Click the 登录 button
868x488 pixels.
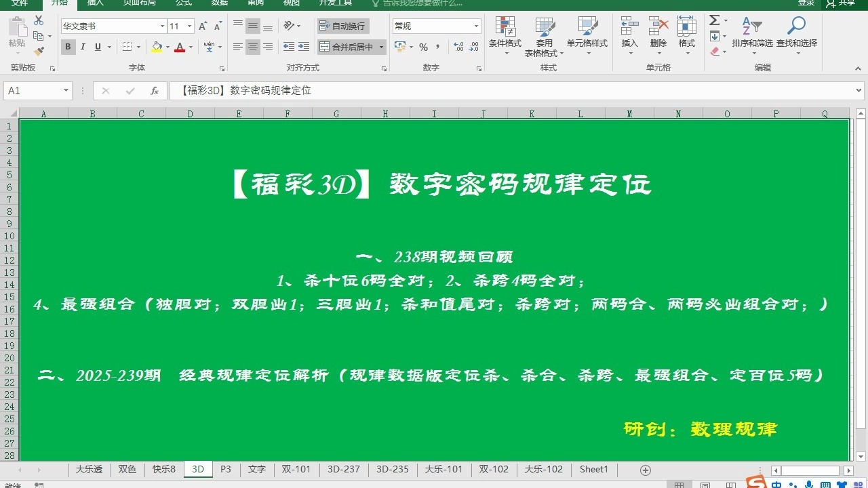[806, 4]
